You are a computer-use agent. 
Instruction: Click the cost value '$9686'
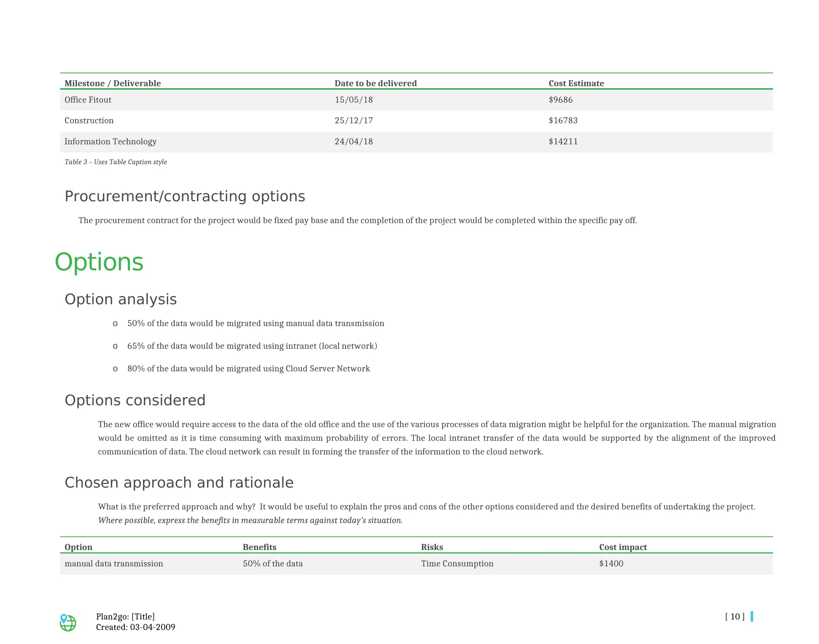560,100
